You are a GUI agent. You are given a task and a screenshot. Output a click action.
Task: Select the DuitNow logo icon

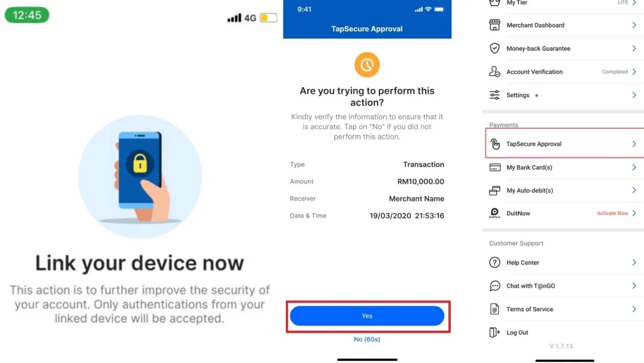495,213
